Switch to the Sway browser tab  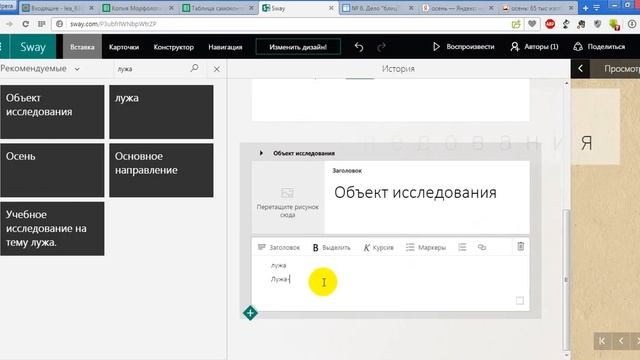coord(298,8)
